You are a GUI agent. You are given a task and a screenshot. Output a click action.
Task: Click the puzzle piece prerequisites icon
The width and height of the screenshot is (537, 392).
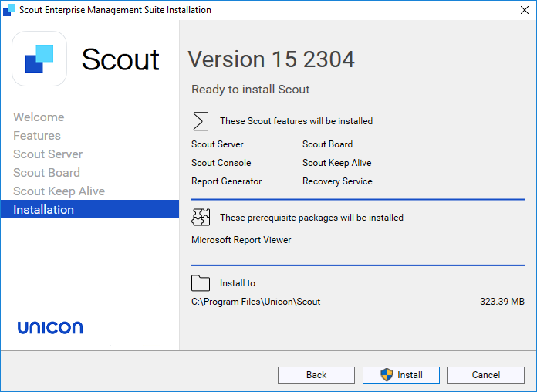coord(201,217)
